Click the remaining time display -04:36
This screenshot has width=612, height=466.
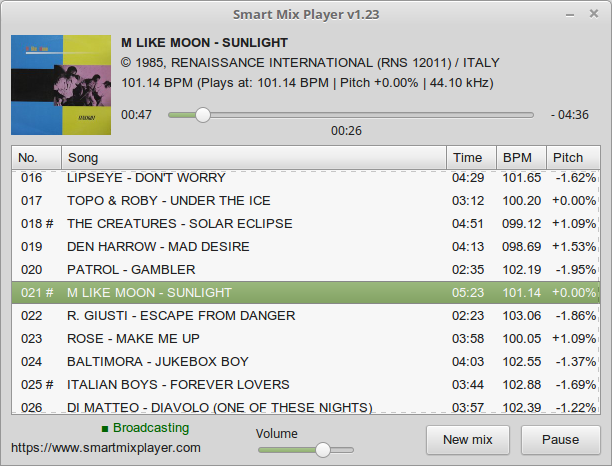point(570,115)
